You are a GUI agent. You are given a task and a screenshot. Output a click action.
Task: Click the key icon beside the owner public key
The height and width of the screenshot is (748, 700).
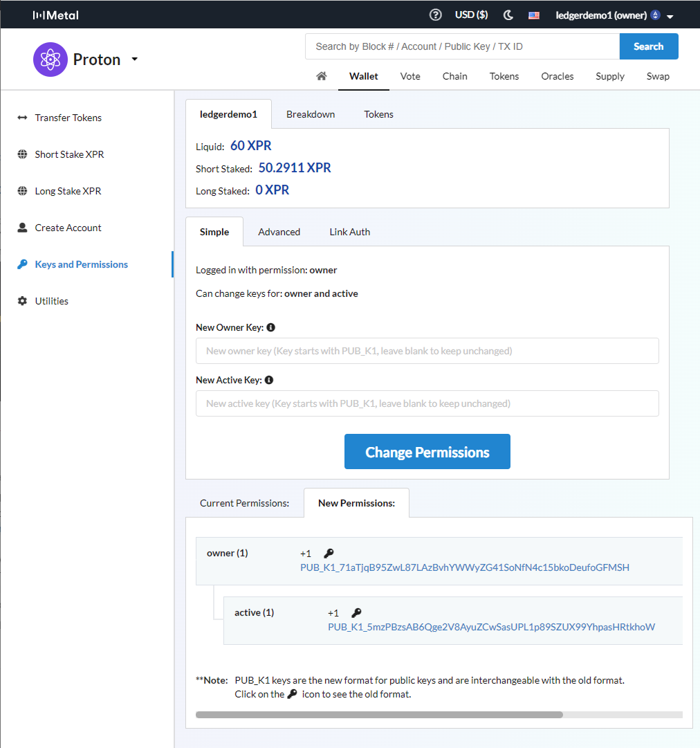(x=329, y=553)
